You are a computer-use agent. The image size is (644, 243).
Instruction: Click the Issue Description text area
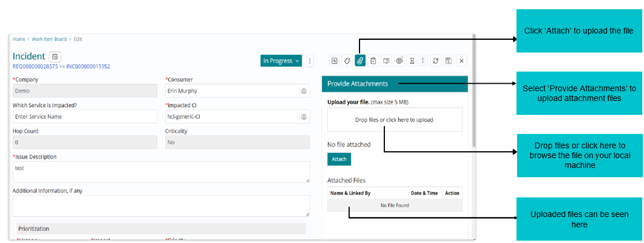pyautogui.click(x=161, y=171)
